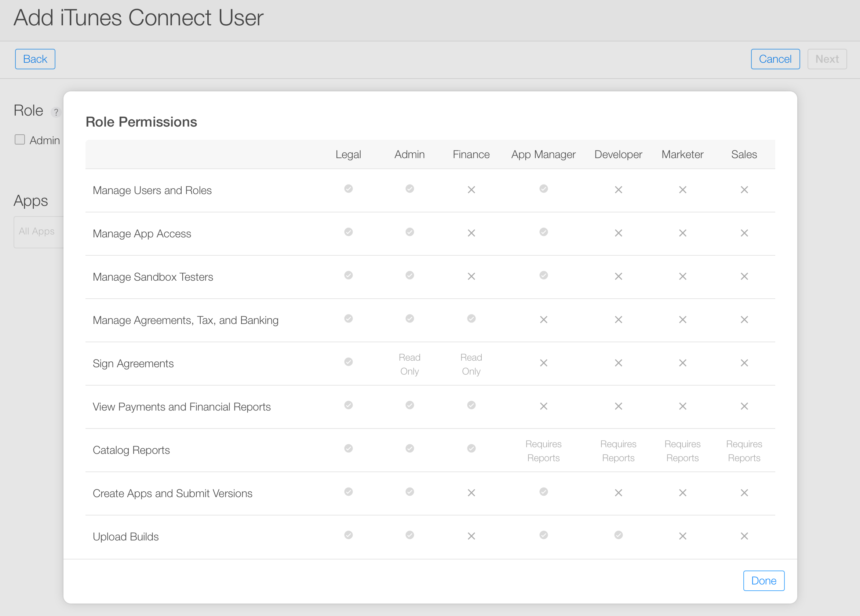Viewport: 860px width, 616px height.
Task: Click the Developer column header
Action: pos(618,154)
